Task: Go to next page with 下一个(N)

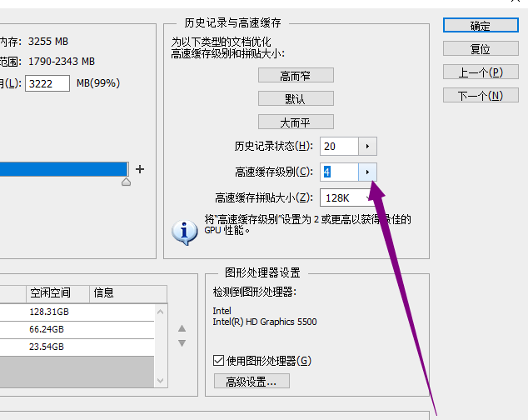Action: click(x=481, y=95)
